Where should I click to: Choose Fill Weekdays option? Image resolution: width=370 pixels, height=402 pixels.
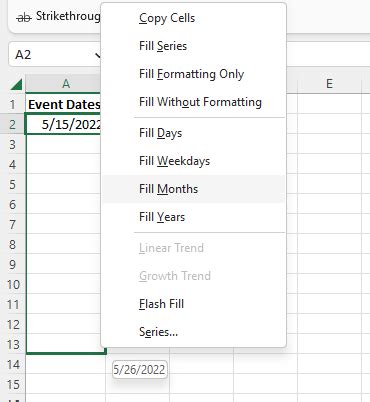tap(193, 161)
